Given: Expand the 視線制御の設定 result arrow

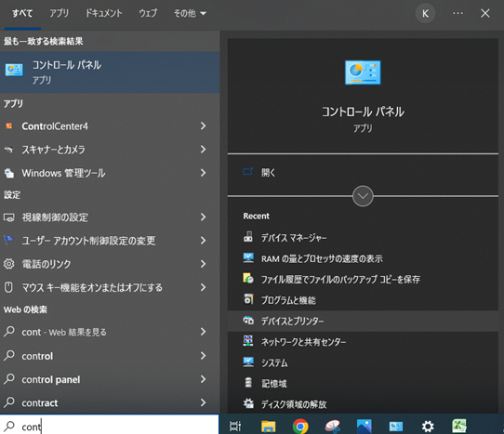Looking at the screenshot, I should pos(203,217).
